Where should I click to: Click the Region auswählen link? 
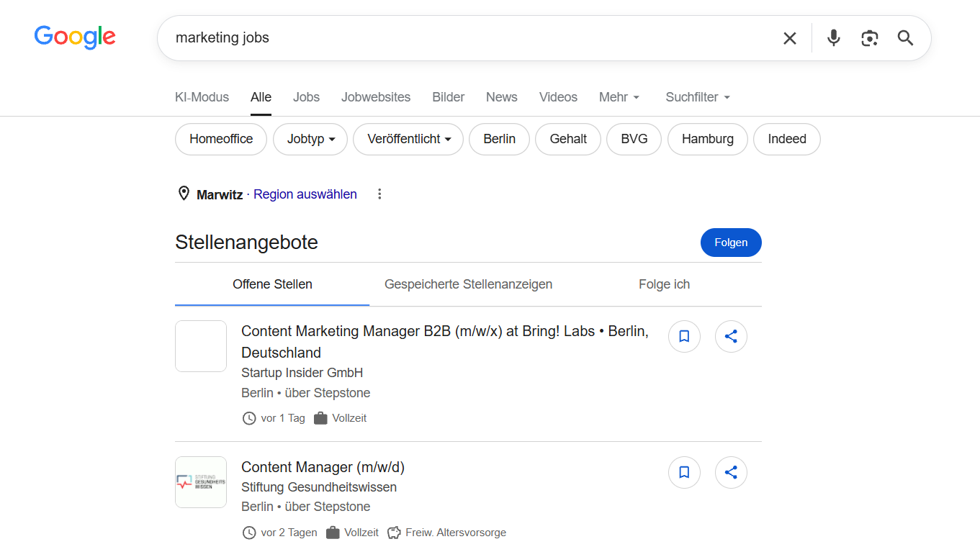coord(305,194)
